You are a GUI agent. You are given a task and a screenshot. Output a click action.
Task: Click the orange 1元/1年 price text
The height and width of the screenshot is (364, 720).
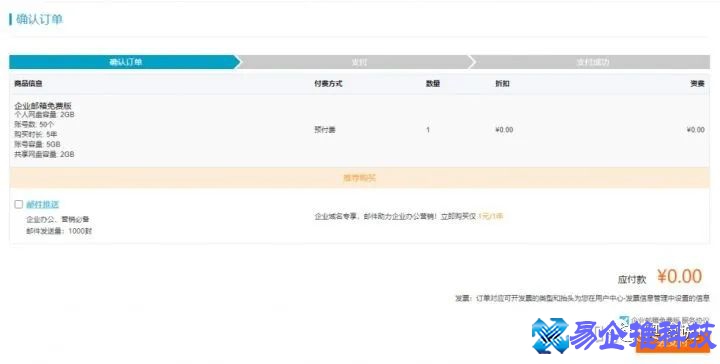(491, 216)
